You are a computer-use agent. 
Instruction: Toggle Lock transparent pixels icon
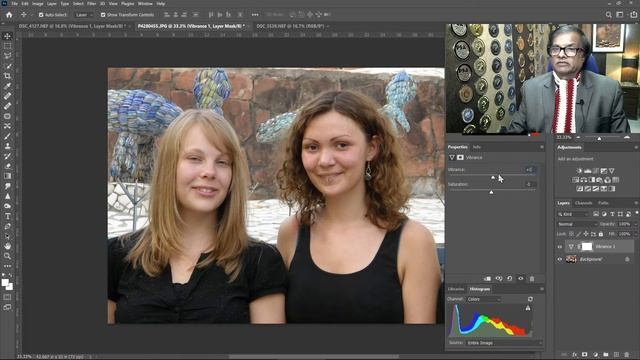point(571,234)
